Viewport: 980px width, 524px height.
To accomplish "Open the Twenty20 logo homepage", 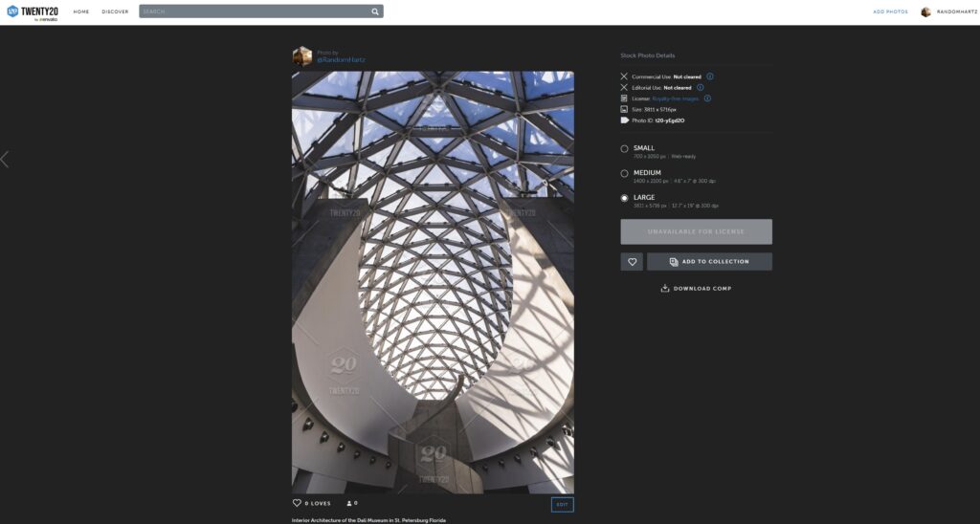I will (33, 12).
